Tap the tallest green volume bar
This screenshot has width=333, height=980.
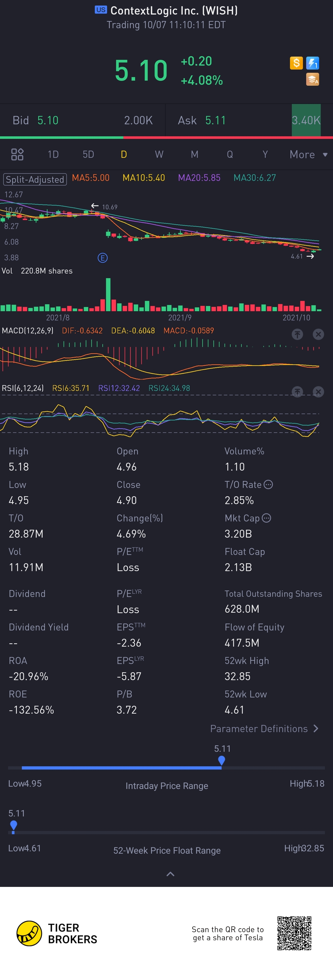tap(108, 295)
